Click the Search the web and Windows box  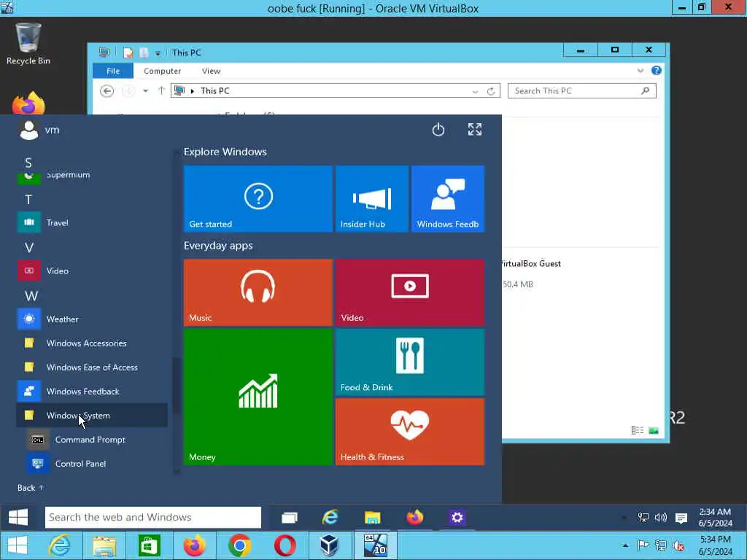153,517
